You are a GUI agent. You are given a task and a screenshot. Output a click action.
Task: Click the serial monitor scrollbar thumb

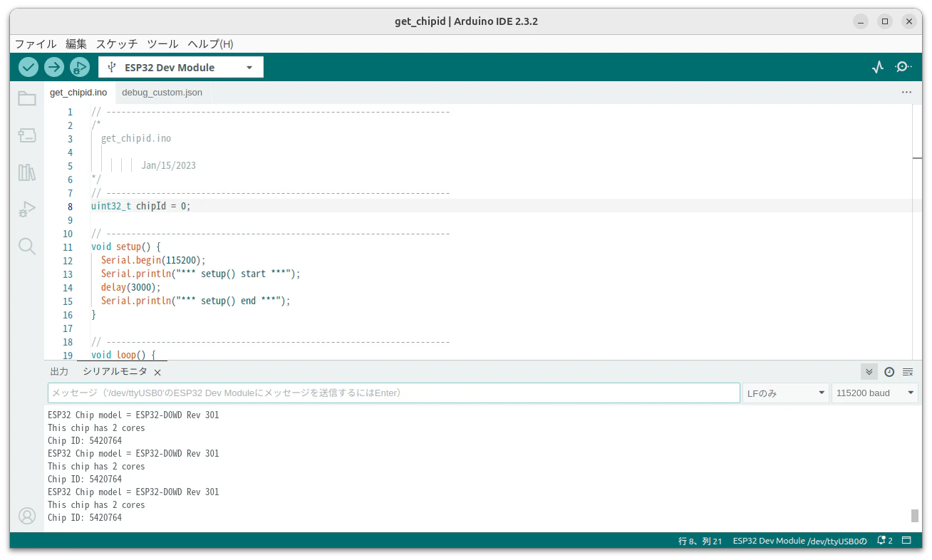pos(915,516)
